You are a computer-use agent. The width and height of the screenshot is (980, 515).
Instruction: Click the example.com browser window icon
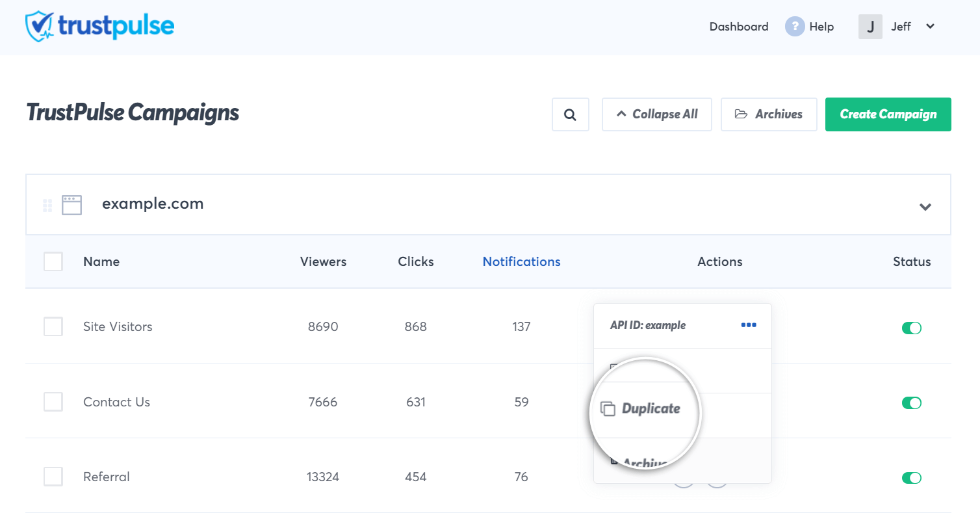point(71,205)
